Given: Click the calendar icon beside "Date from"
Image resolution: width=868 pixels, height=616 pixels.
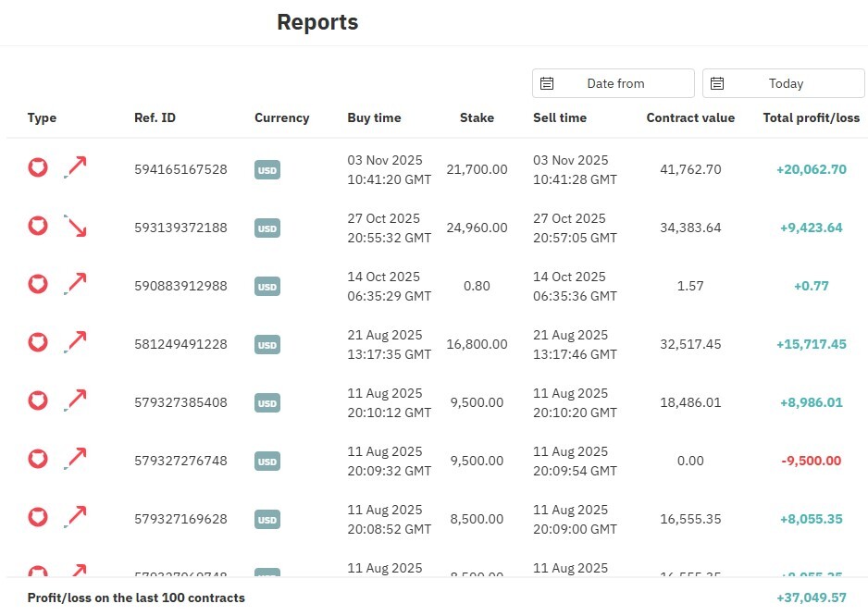Looking at the screenshot, I should point(546,82).
